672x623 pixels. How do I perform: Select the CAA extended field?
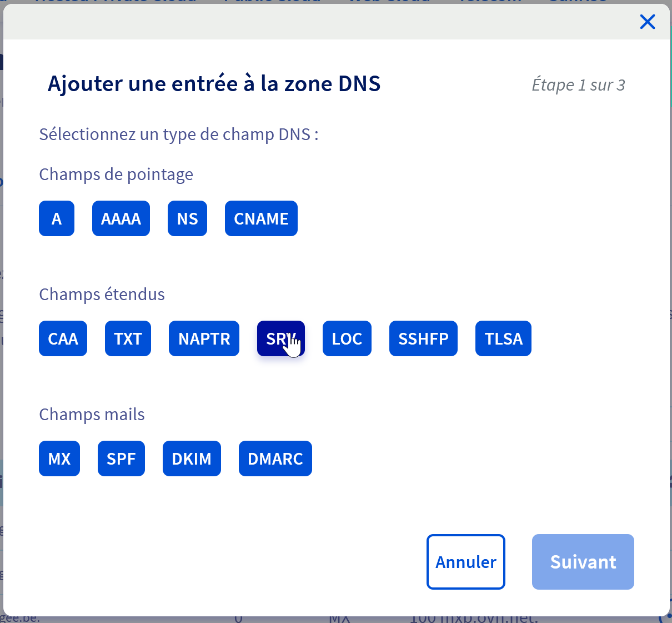tap(63, 338)
